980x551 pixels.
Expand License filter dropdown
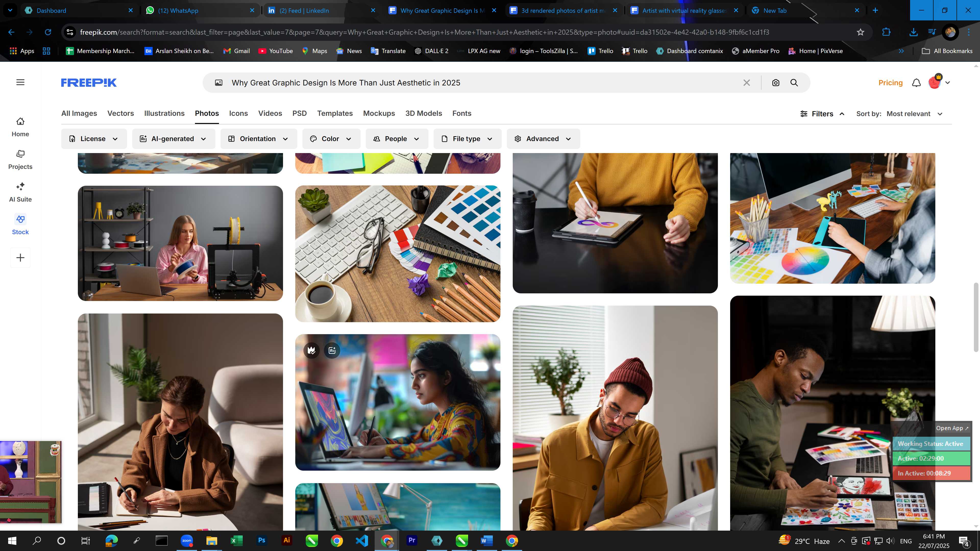point(94,139)
